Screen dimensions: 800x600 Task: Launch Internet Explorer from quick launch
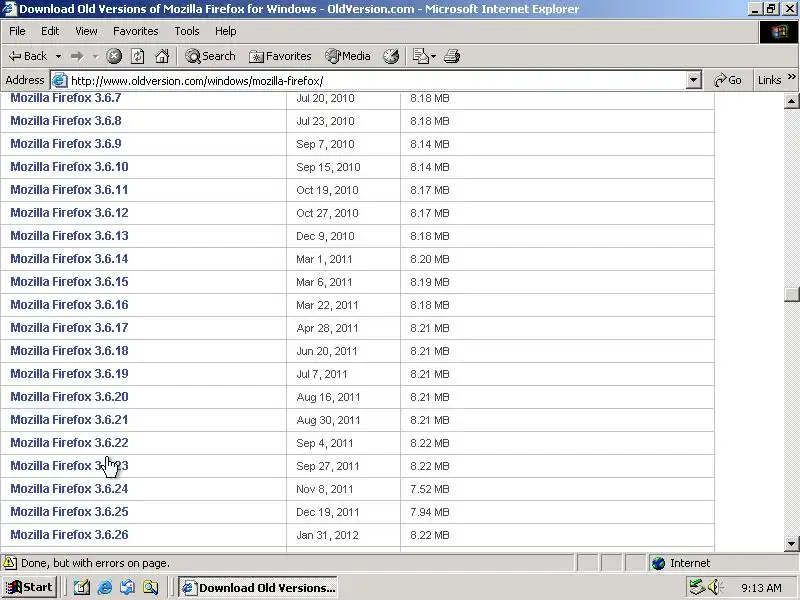105,588
